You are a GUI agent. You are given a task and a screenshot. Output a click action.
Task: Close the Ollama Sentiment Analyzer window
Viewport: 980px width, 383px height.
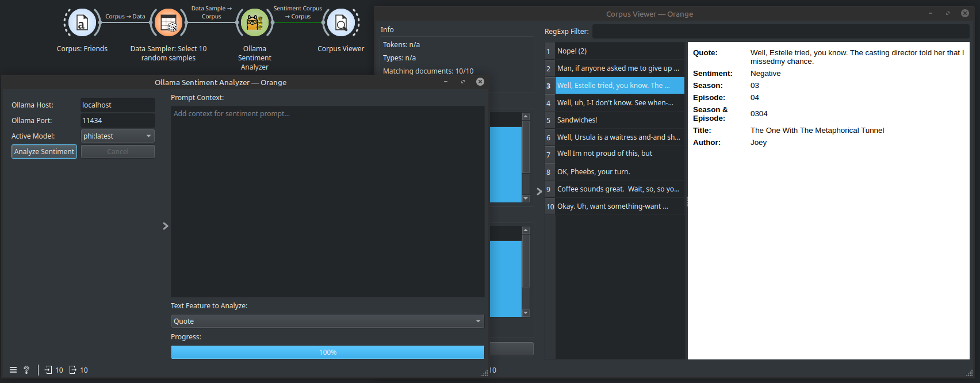[480, 82]
